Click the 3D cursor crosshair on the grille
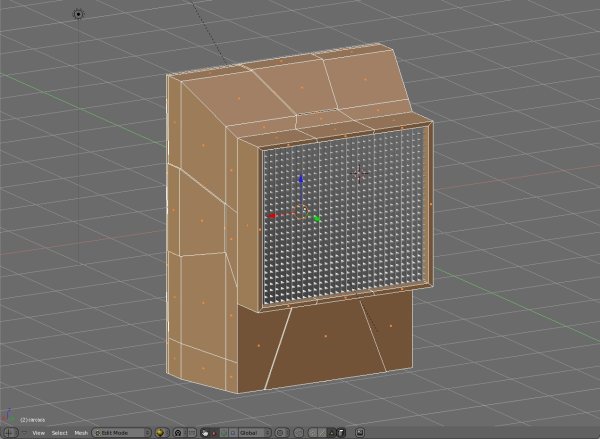The height and width of the screenshot is (439, 600). click(360, 174)
